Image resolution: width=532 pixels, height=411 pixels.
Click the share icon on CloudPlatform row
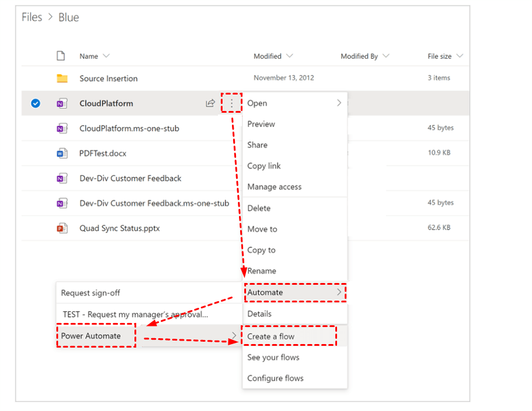[210, 103]
